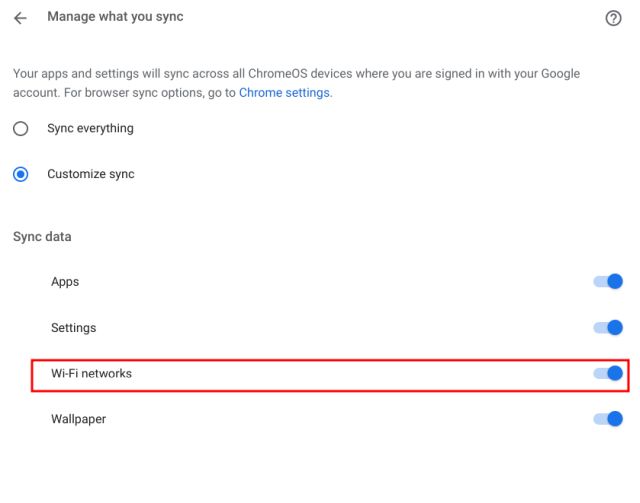
Task: Click inside the red-highlighted Wi-Fi row
Action: coord(330,375)
